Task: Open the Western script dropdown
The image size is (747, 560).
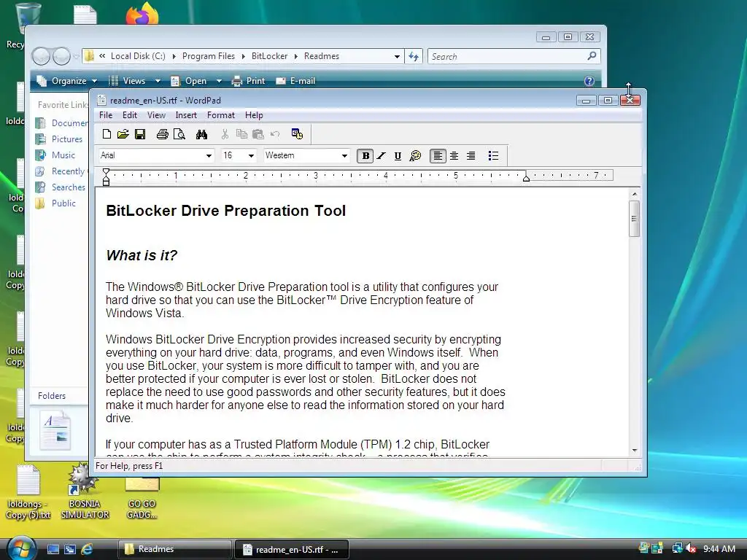Action: coord(344,156)
